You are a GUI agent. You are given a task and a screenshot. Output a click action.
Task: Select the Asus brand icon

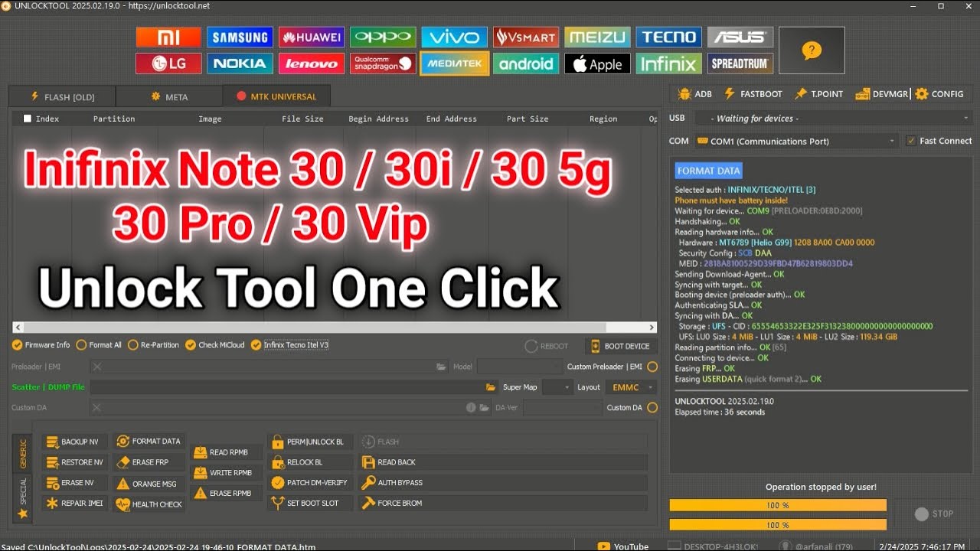coord(740,37)
